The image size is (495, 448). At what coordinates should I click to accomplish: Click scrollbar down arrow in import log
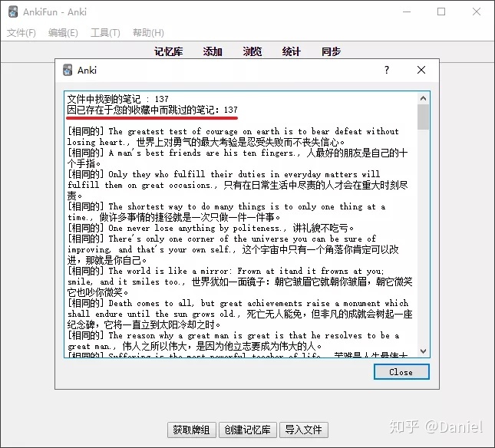click(423, 351)
